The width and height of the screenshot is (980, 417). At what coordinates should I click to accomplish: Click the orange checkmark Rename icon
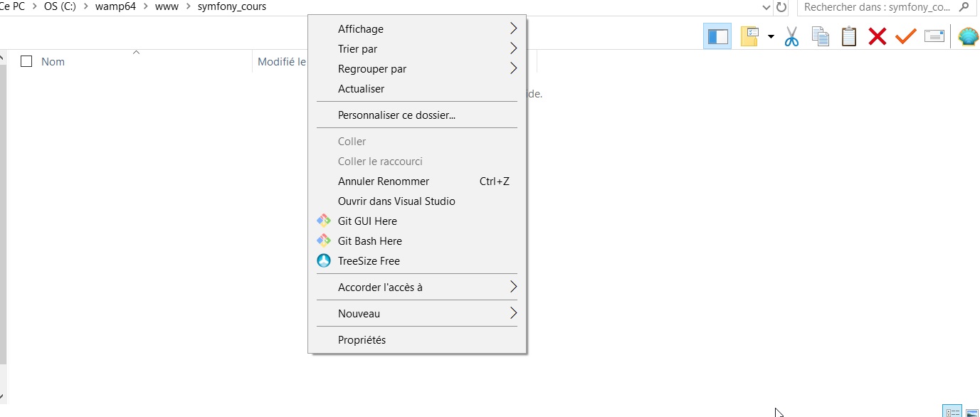tap(905, 36)
